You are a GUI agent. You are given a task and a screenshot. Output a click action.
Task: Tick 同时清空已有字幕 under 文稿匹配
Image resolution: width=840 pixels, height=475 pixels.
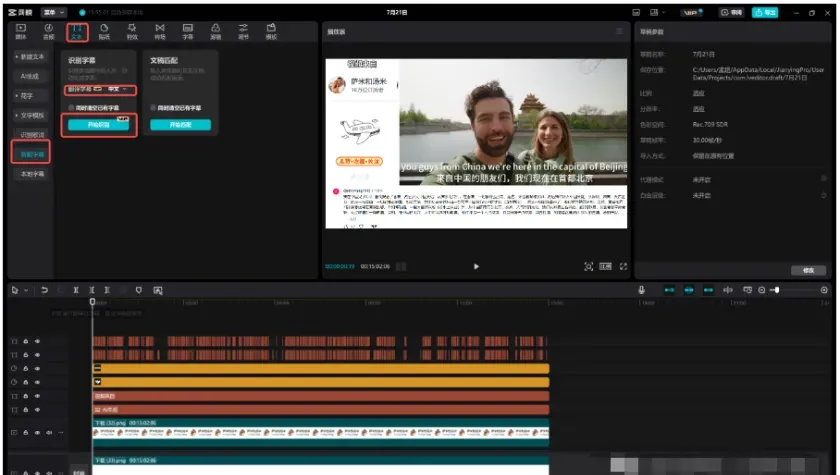tap(153, 108)
